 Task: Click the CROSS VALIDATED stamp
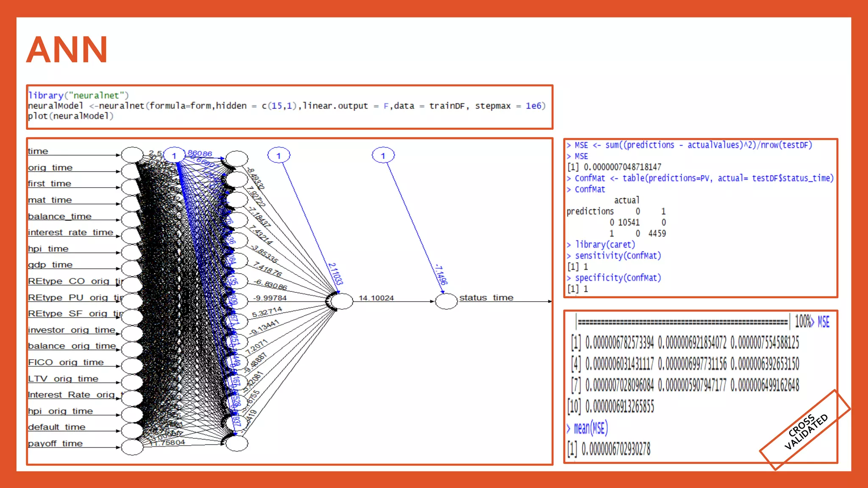coord(805,430)
